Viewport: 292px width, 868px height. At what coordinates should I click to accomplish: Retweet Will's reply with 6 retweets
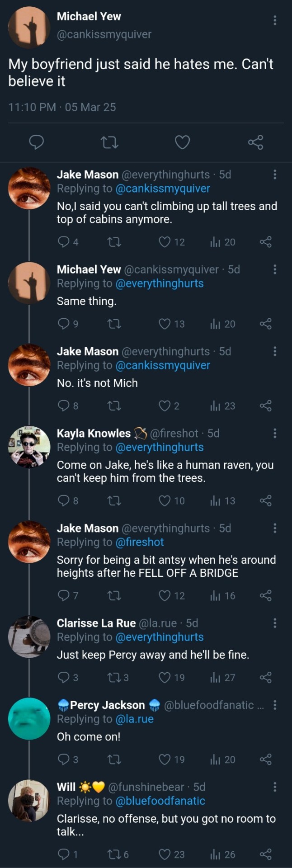coord(114,854)
